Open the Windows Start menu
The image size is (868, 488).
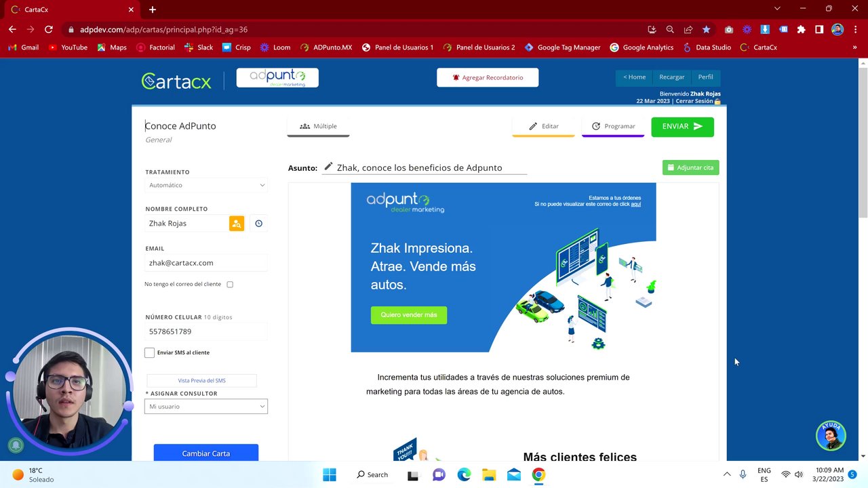pyautogui.click(x=330, y=474)
